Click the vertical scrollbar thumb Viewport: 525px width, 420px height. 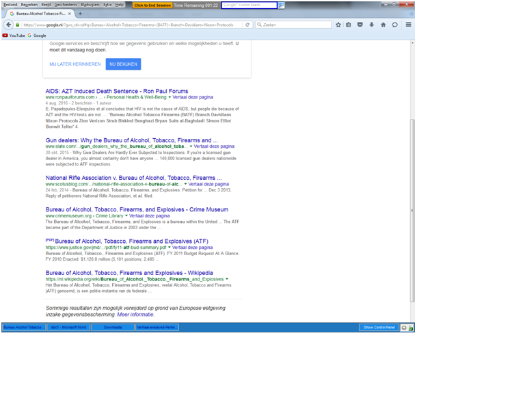point(412,211)
